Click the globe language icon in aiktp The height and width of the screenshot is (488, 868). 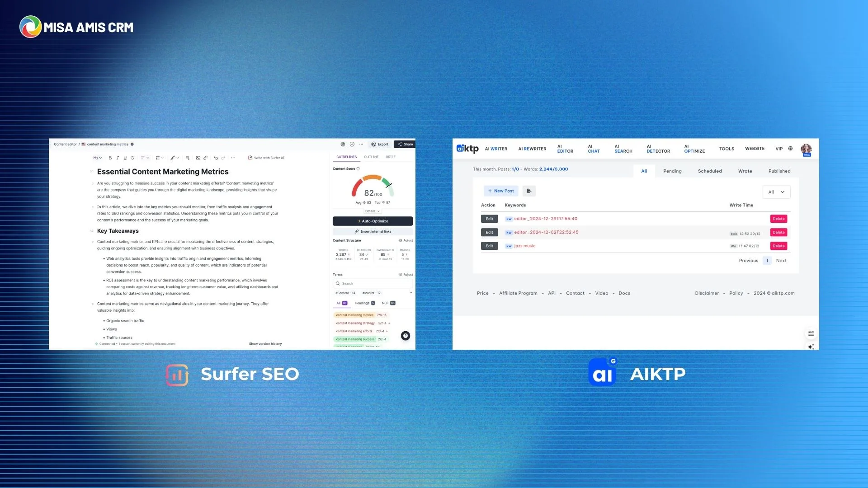(790, 149)
